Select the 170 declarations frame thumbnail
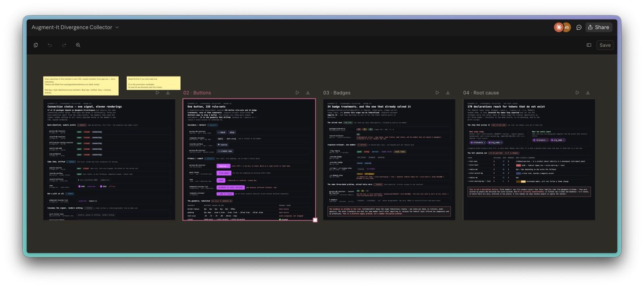This screenshot has height=287, width=644. pyautogui.click(x=529, y=159)
